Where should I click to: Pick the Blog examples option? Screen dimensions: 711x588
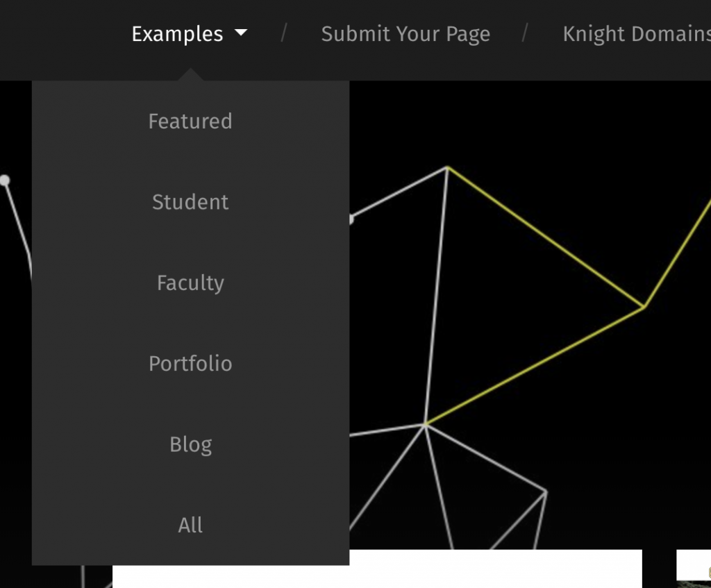[190, 444]
